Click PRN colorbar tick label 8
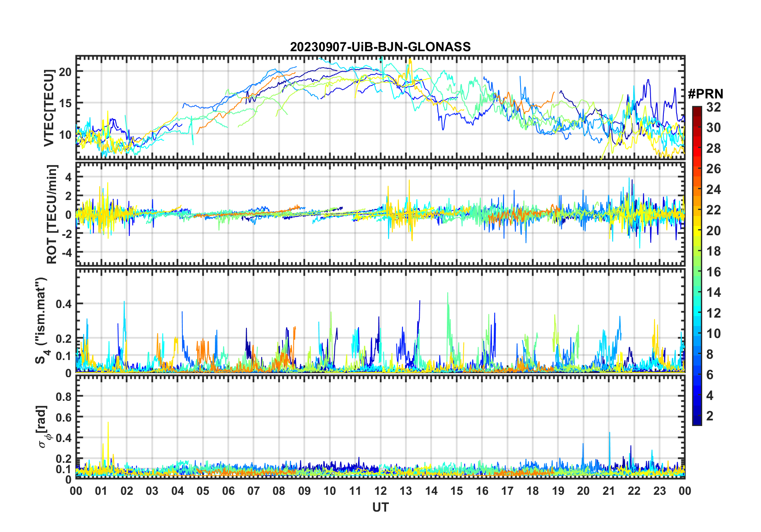761x532 pixels. click(x=710, y=354)
